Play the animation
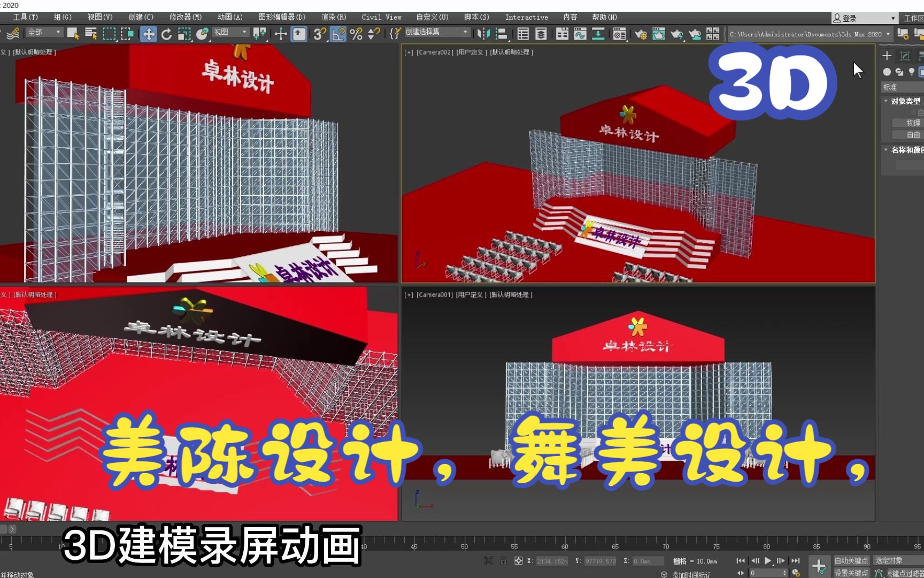This screenshot has height=578, width=924. tap(768, 560)
